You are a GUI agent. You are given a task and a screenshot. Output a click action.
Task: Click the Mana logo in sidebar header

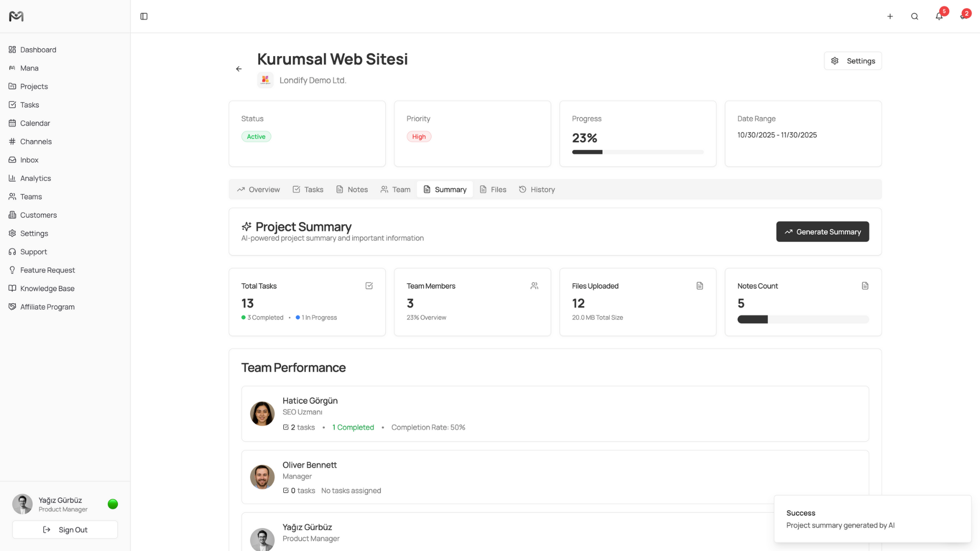[16, 16]
